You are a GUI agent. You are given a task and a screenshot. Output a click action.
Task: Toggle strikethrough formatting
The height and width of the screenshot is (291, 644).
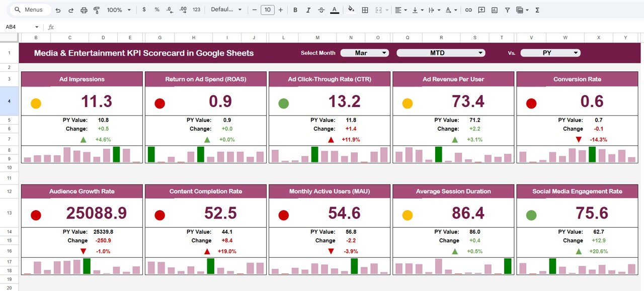(x=321, y=10)
